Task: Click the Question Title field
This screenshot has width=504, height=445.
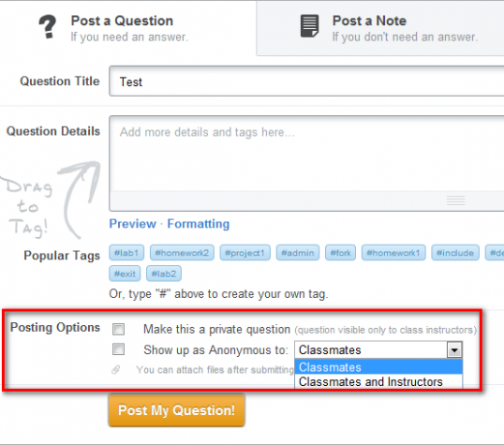Action: pos(307,81)
